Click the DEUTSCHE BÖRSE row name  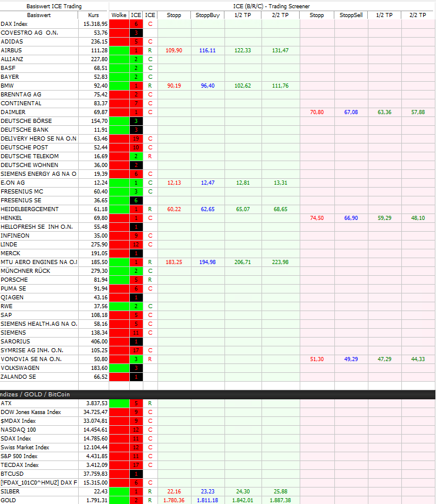pyautogui.click(x=26, y=121)
